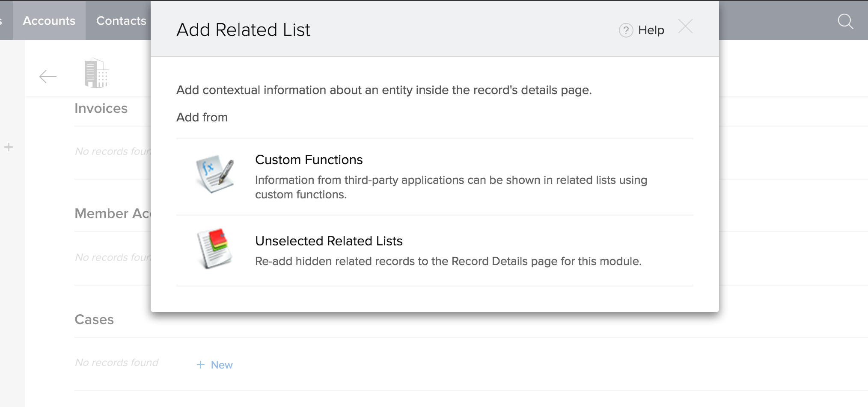Image resolution: width=868 pixels, height=407 pixels.
Task: Open the Accounts tab
Action: tap(49, 21)
